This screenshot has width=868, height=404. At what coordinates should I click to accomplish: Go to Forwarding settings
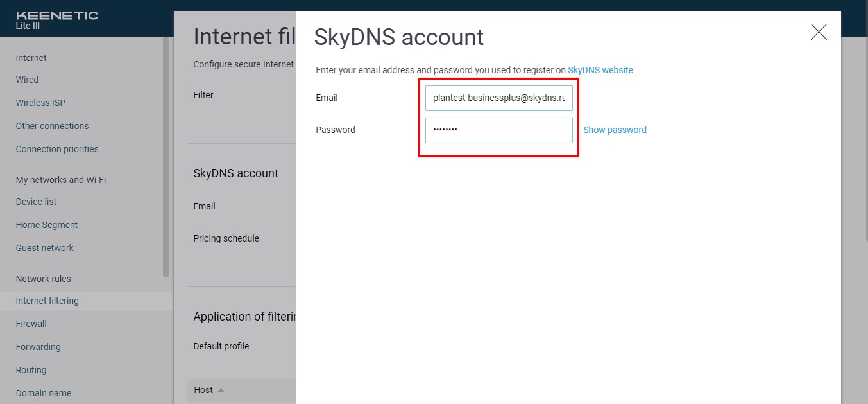point(38,347)
